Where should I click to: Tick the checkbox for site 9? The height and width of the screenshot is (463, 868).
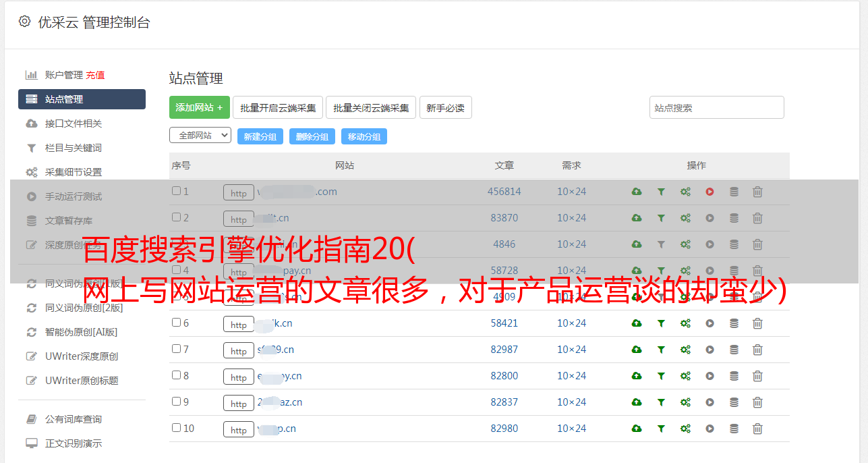pyautogui.click(x=176, y=402)
